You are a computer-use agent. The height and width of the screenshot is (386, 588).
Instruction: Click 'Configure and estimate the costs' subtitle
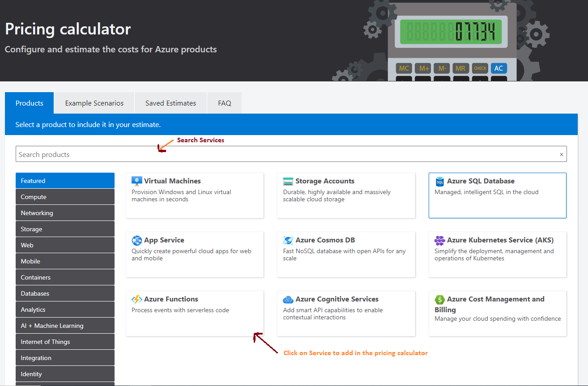pos(111,49)
